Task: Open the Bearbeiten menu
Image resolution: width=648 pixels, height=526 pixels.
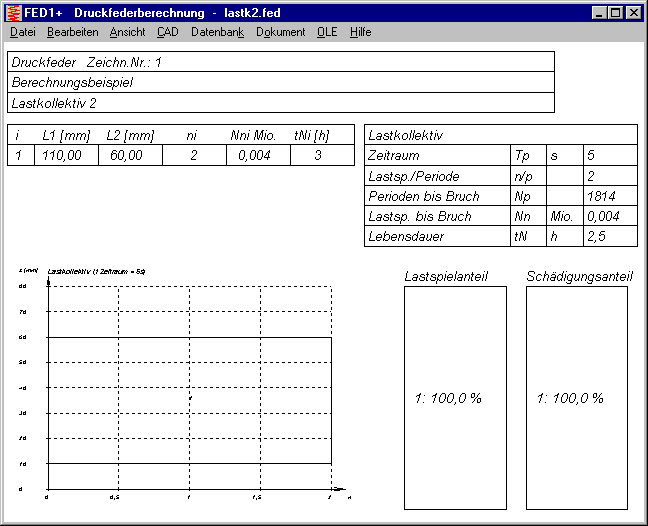Action: click(x=72, y=32)
